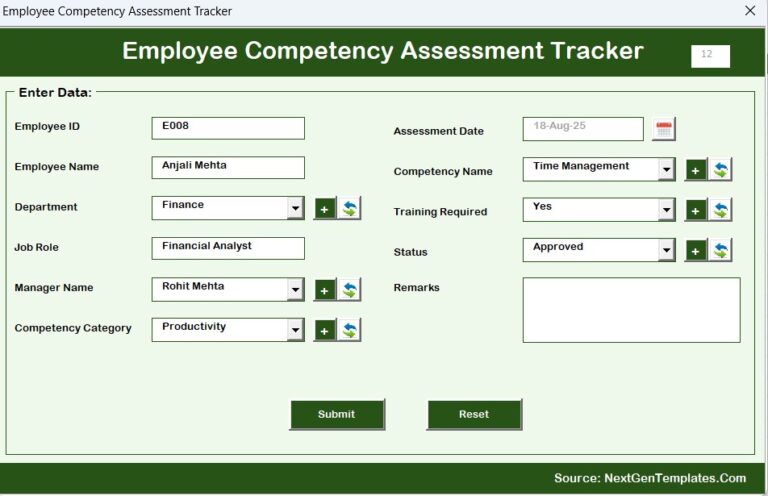Open the calendar picker beside Assessment Date
The width and height of the screenshot is (768, 496).
(664, 129)
